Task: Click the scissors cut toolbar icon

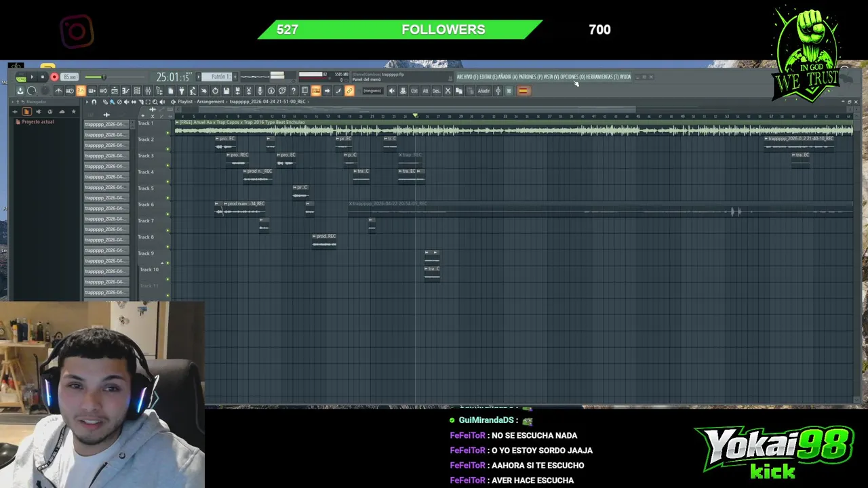Action: (248, 91)
